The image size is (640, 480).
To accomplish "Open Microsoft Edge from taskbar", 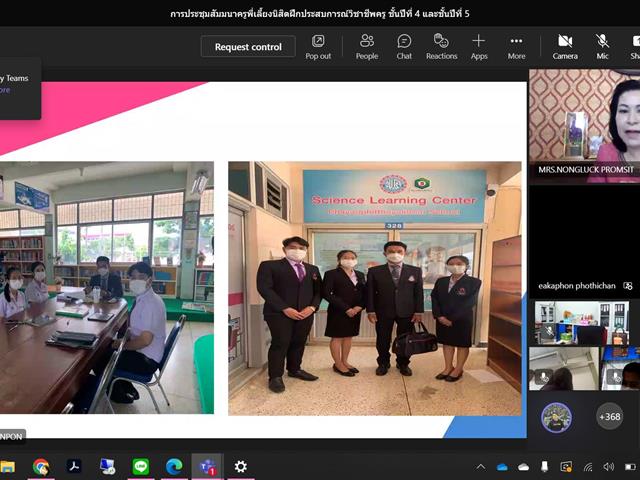I will coord(174,467).
